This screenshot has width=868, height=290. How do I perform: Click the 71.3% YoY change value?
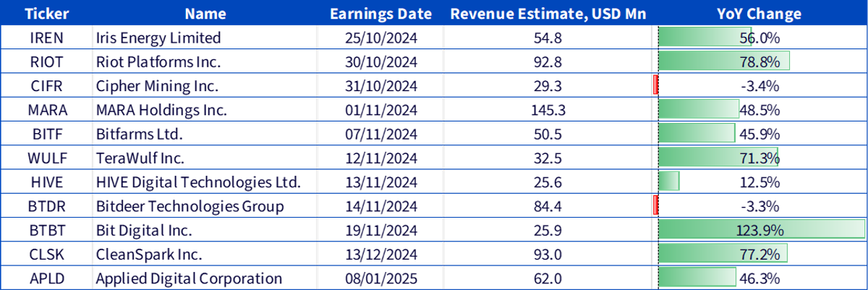[759, 158]
